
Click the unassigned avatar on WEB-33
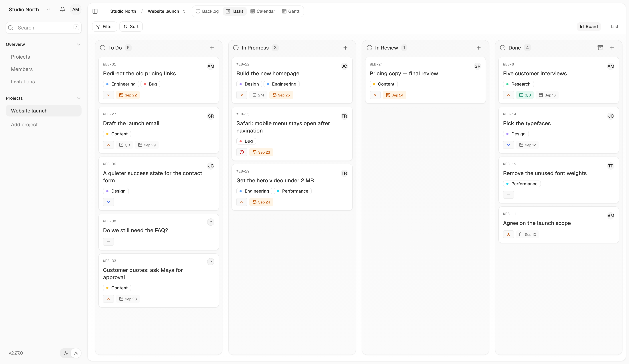[211, 262]
